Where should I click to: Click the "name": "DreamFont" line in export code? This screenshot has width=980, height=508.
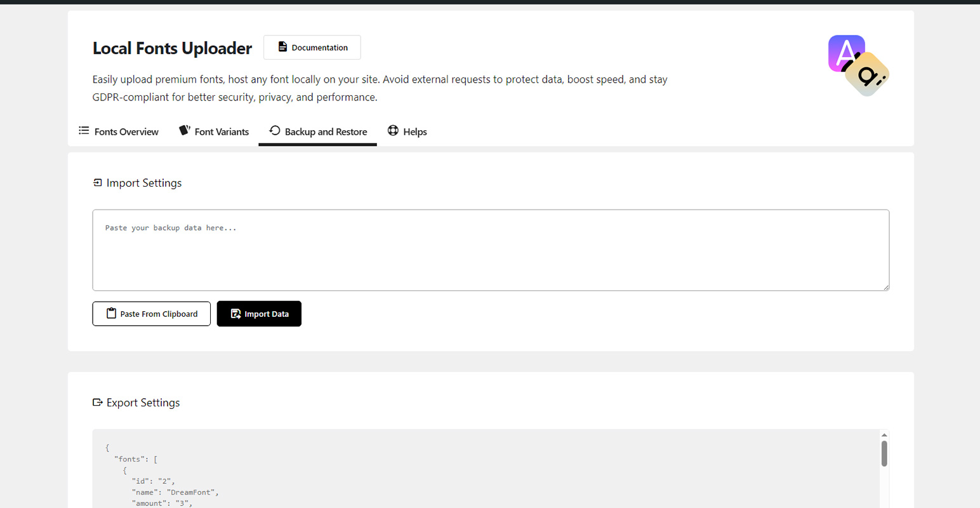[175, 492]
